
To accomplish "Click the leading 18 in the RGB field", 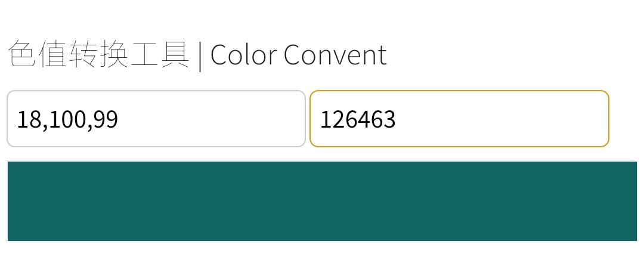I will [27, 119].
